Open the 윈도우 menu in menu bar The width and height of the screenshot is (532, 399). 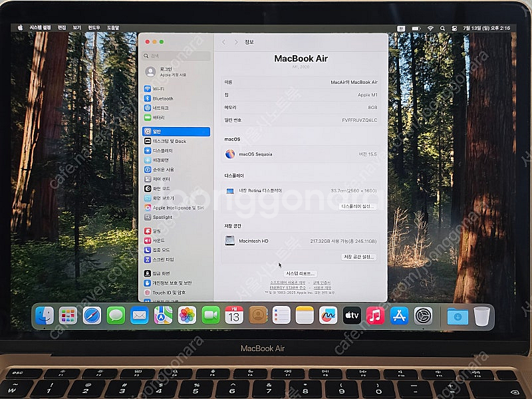point(94,28)
